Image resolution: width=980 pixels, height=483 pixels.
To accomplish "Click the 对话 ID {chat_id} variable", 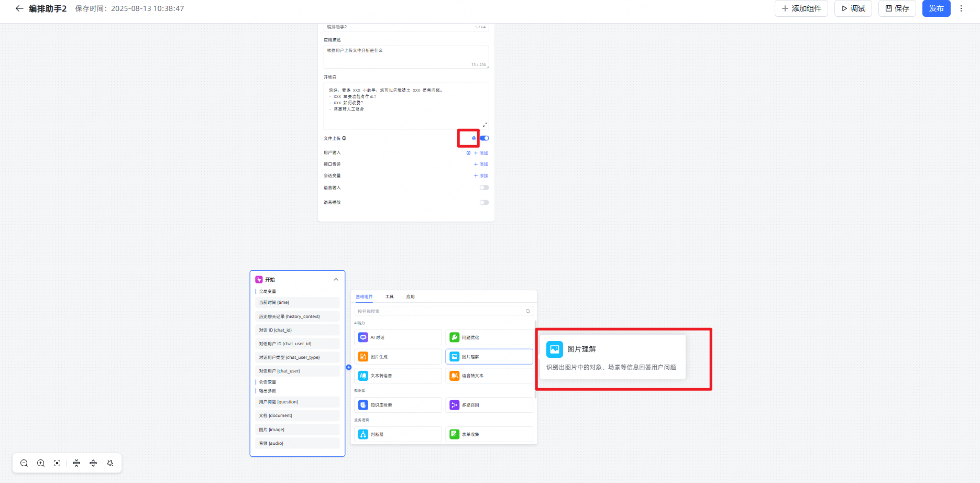I will 298,330.
